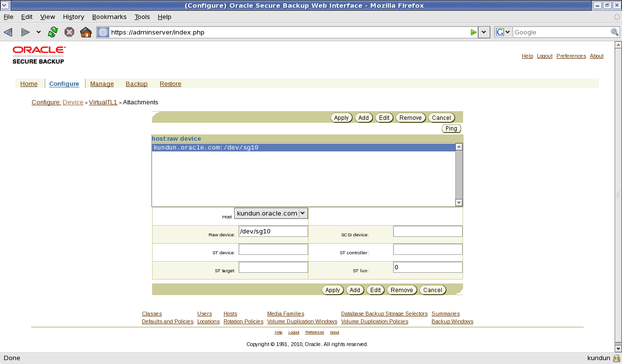Open the Bookmarks menu

point(109,17)
